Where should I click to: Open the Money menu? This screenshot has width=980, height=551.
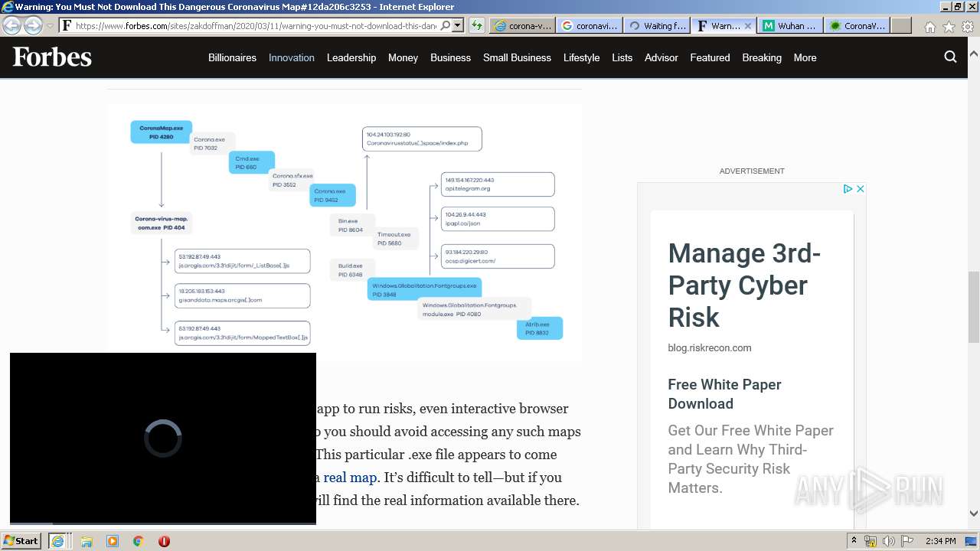403,57
